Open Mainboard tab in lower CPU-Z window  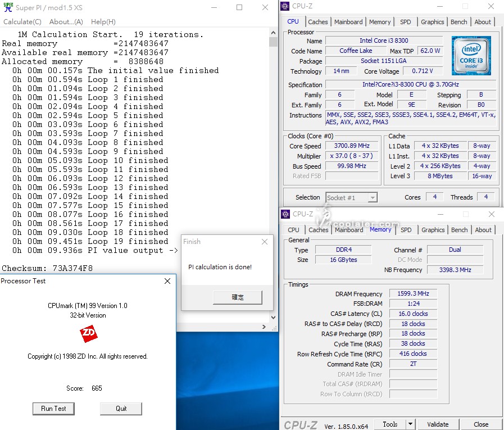[x=349, y=230]
